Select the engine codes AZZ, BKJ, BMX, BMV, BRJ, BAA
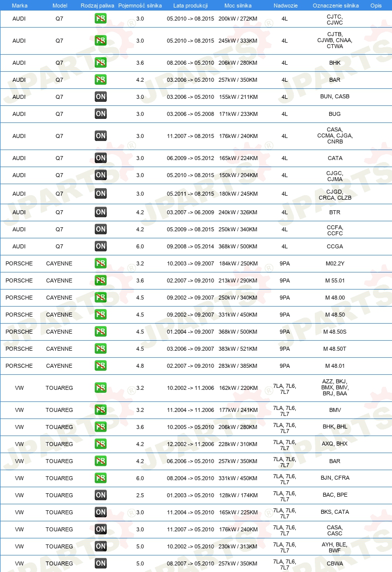This screenshot has width=392, height=572. point(335,387)
